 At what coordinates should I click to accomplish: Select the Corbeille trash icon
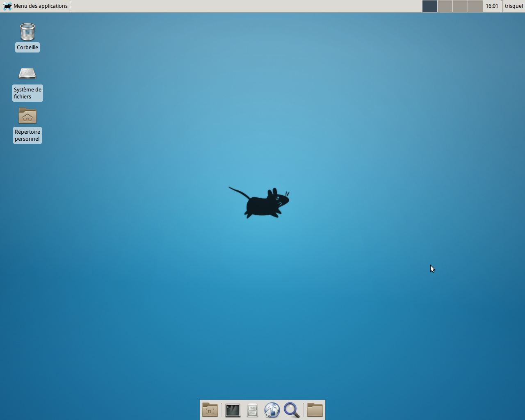coord(27,32)
